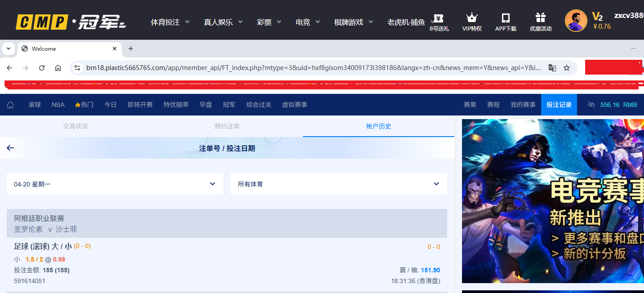Click the bet number 591614051

click(x=30, y=281)
